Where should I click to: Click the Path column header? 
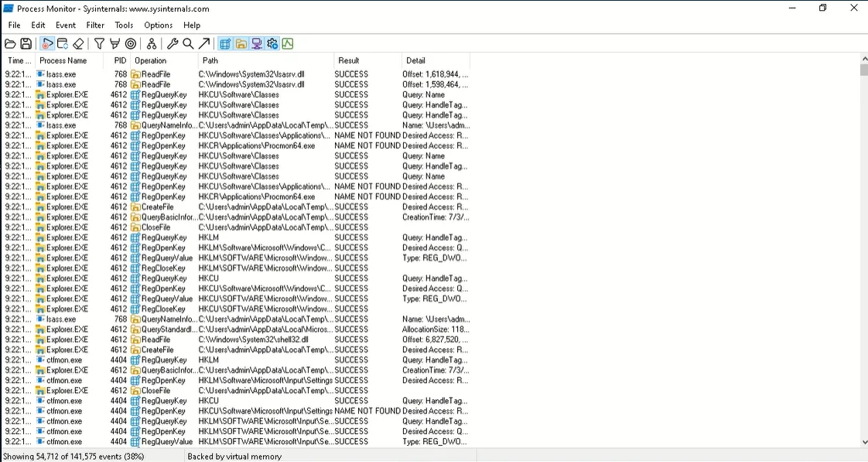[265, 60]
